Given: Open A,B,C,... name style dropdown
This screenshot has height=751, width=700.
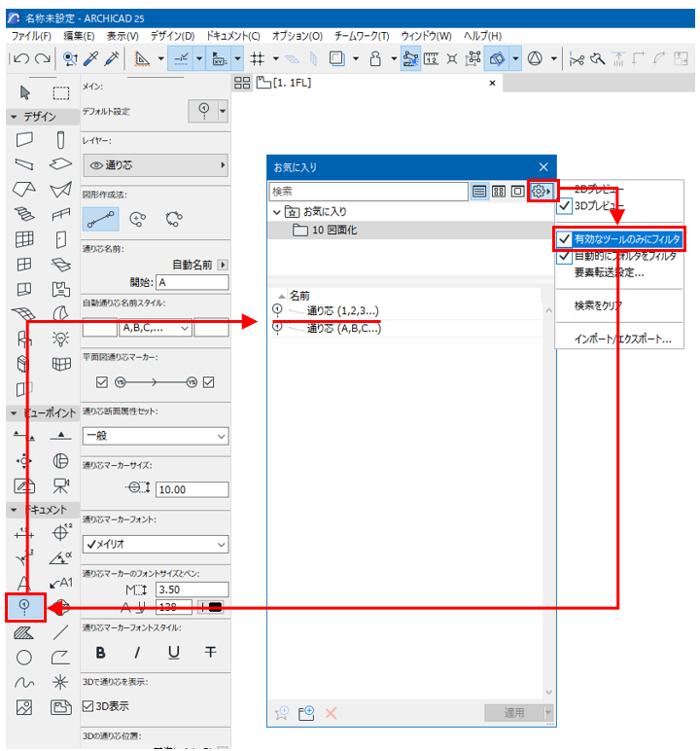Looking at the screenshot, I should [x=156, y=328].
